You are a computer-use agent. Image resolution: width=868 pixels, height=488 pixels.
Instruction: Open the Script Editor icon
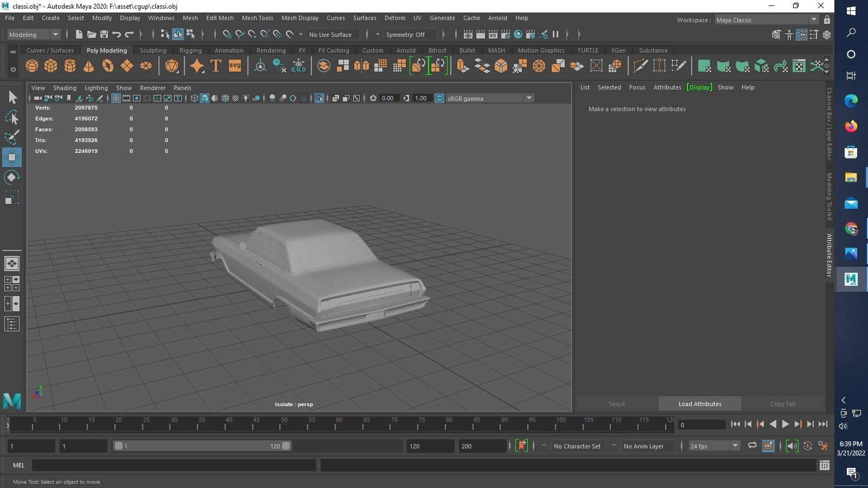824,465
